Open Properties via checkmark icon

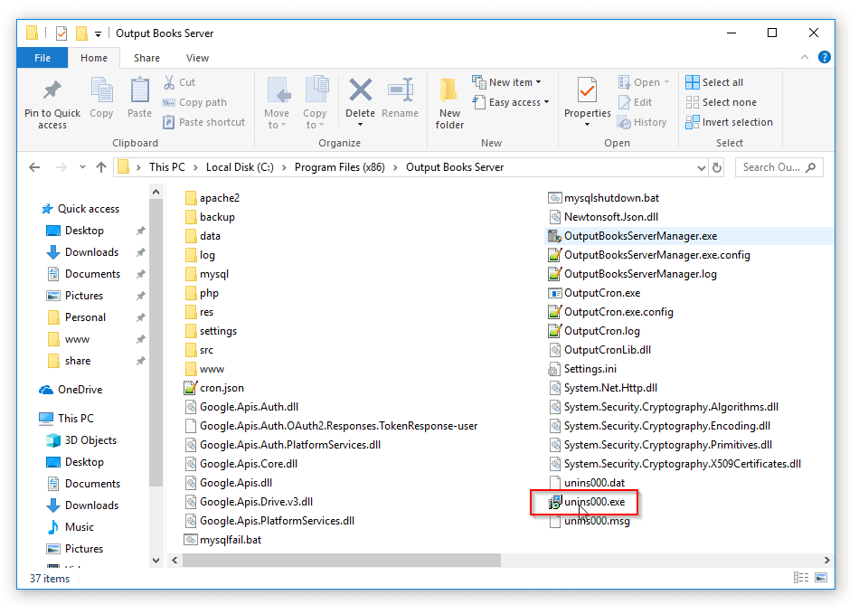pos(587,90)
